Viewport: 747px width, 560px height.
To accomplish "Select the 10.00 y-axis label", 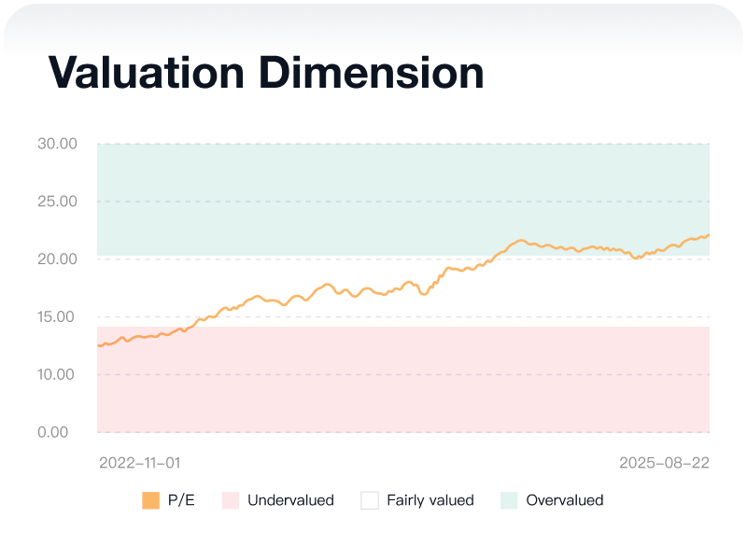I will [x=57, y=374].
